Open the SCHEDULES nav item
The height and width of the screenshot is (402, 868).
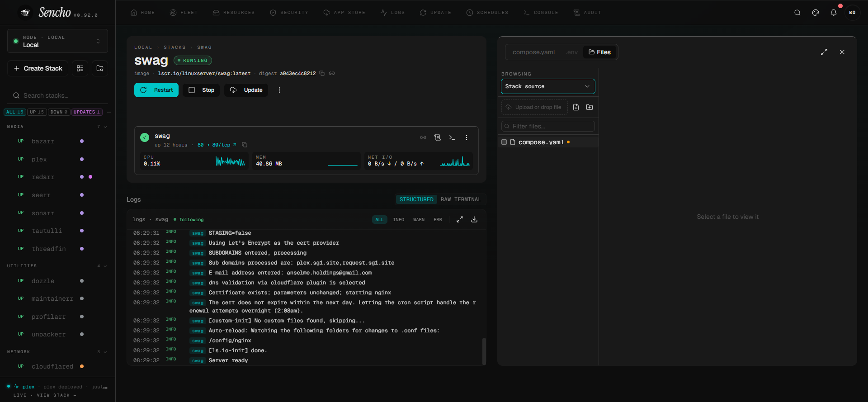[x=487, y=13]
